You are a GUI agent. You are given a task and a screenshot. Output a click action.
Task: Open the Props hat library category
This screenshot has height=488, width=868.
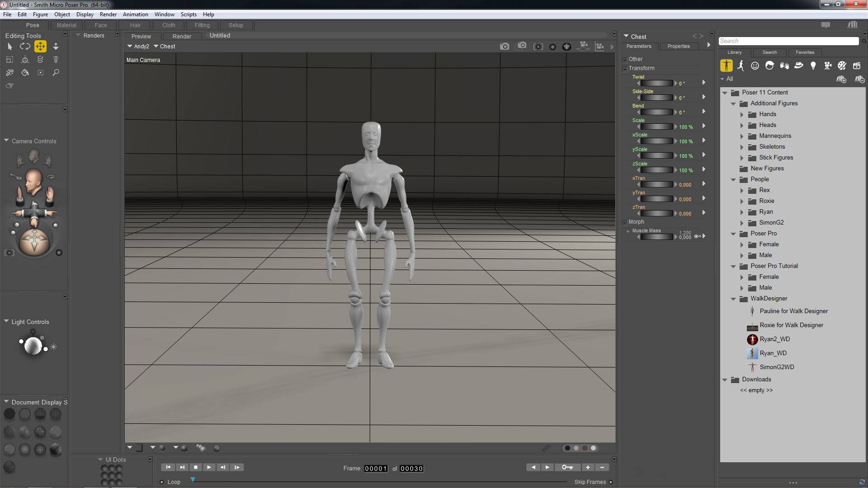(x=799, y=66)
